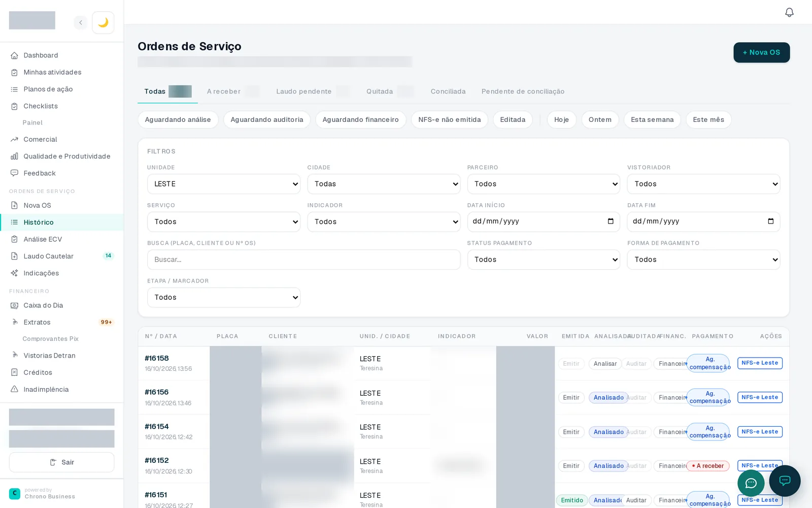This screenshot has width=812, height=508.
Task: Open the Status Pagamento dropdown
Action: pyautogui.click(x=544, y=260)
